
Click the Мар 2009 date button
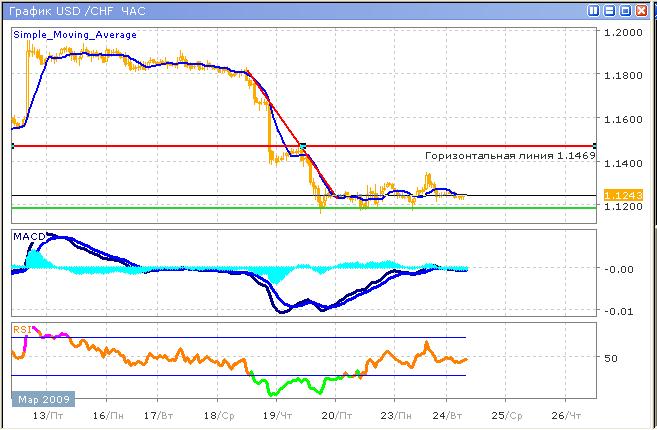click(x=44, y=399)
